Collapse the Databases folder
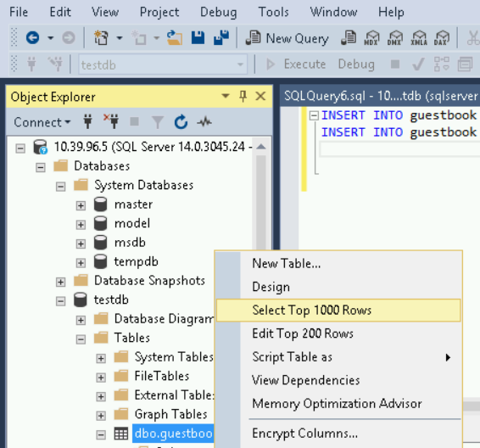This screenshot has height=448, width=480. [x=41, y=167]
